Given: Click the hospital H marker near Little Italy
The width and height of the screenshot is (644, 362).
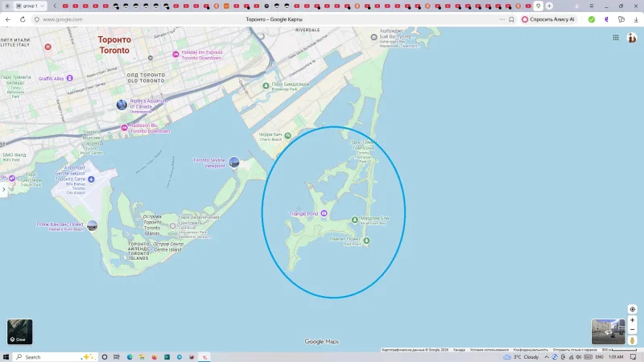Looking at the screenshot, I should click(47, 47).
